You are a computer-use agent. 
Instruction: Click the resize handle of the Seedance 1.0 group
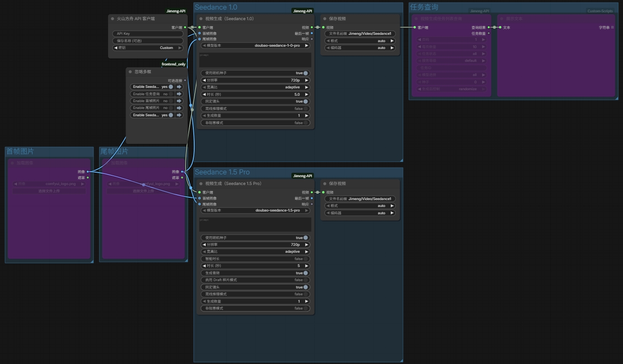tap(401, 160)
